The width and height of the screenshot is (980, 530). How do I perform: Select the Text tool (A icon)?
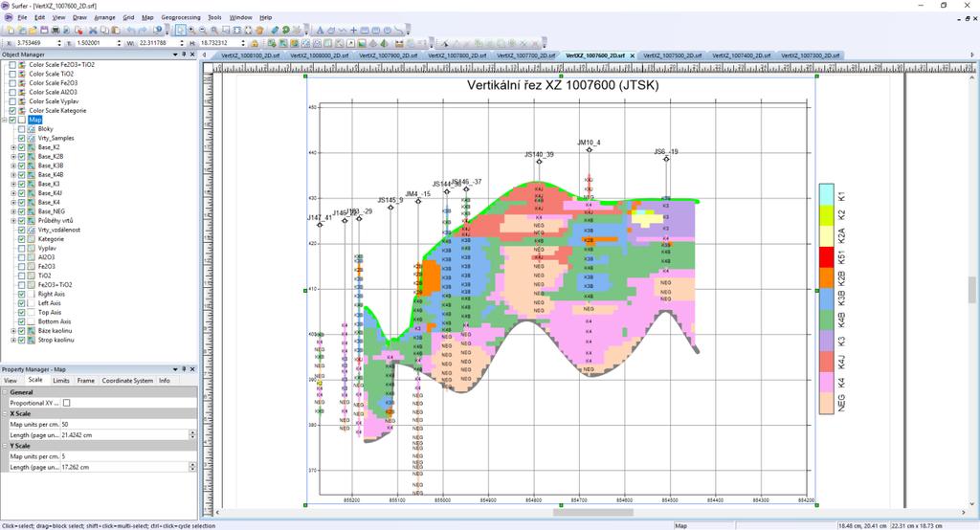point(320,30)
